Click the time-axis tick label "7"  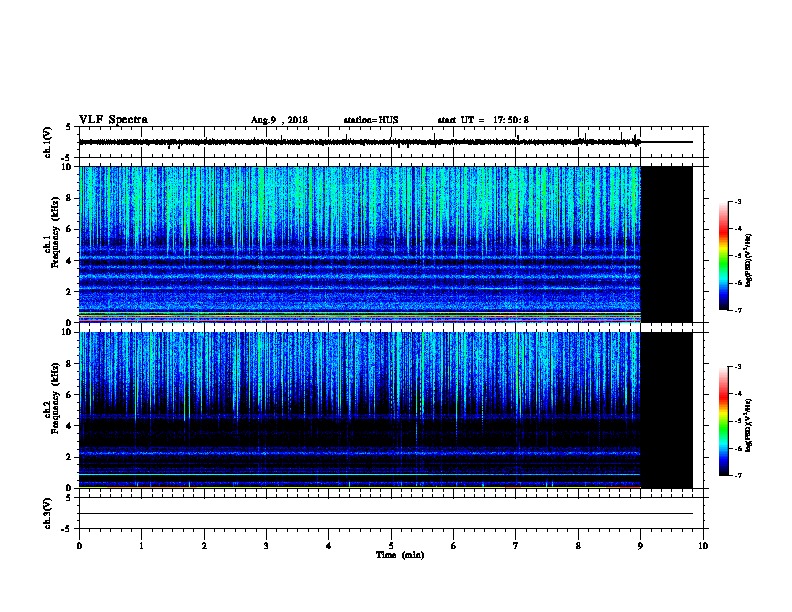click(x=516, y=546)
